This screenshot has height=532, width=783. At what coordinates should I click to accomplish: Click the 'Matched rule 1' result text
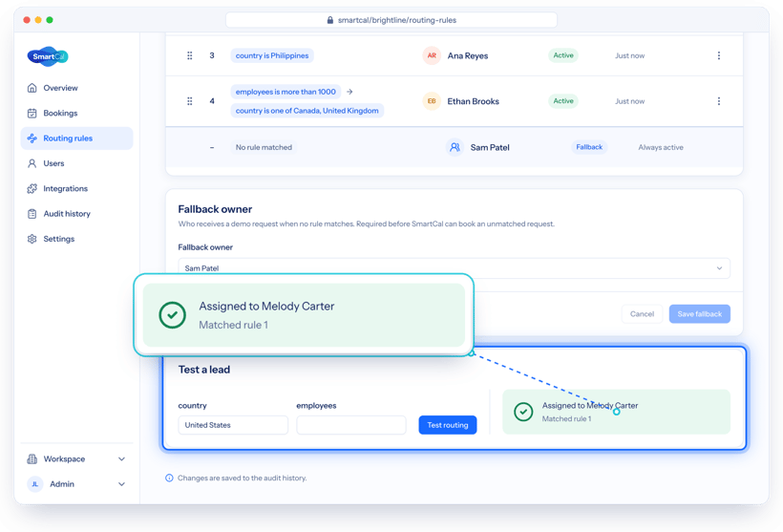pyautogui.click(x=566, y=419)
